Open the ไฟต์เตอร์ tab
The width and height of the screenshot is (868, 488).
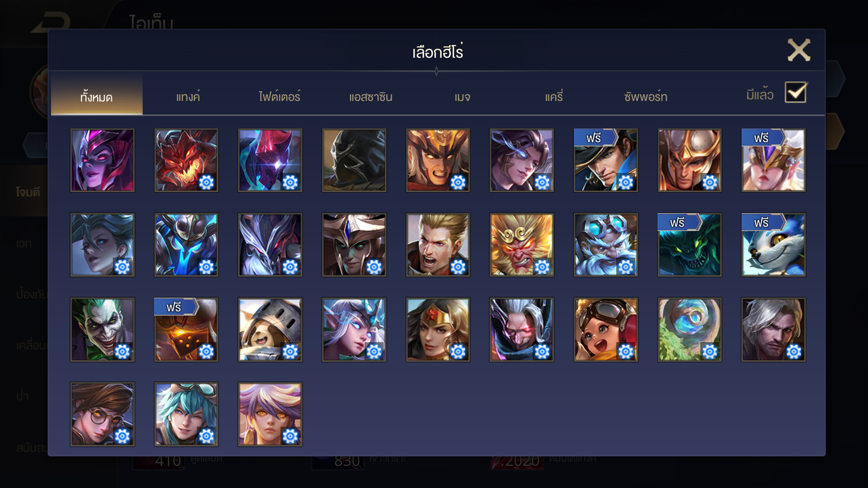click(x=279, y=97)
